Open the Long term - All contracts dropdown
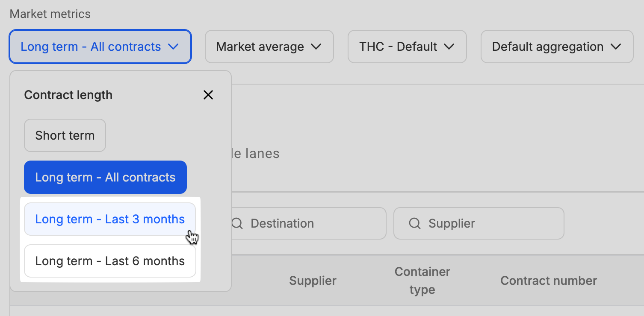The image size is (644, 316). pos(100,47)
